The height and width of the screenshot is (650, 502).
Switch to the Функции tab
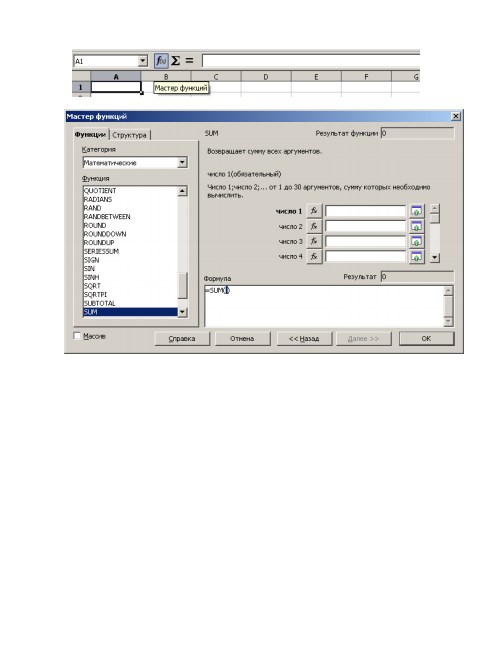point(90,135)
